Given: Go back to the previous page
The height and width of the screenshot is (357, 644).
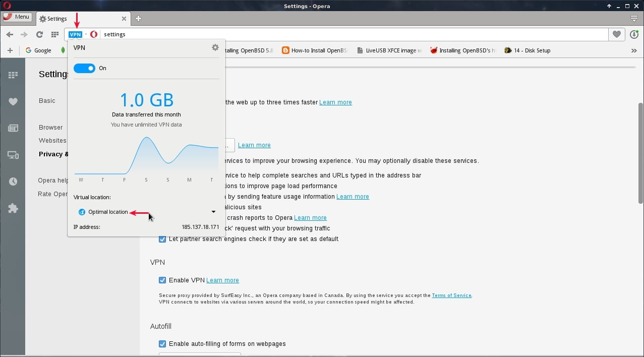Looking at the screenshot, I should pos(10,34).
